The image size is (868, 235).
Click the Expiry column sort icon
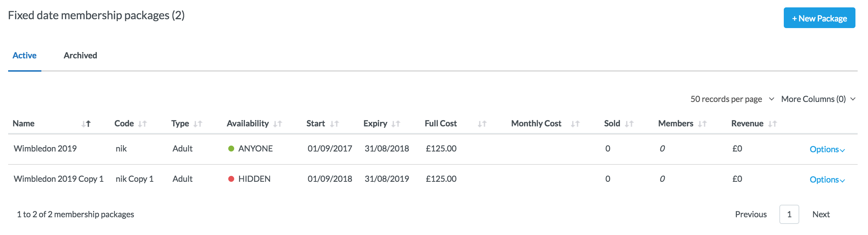[x=396, y=124]
